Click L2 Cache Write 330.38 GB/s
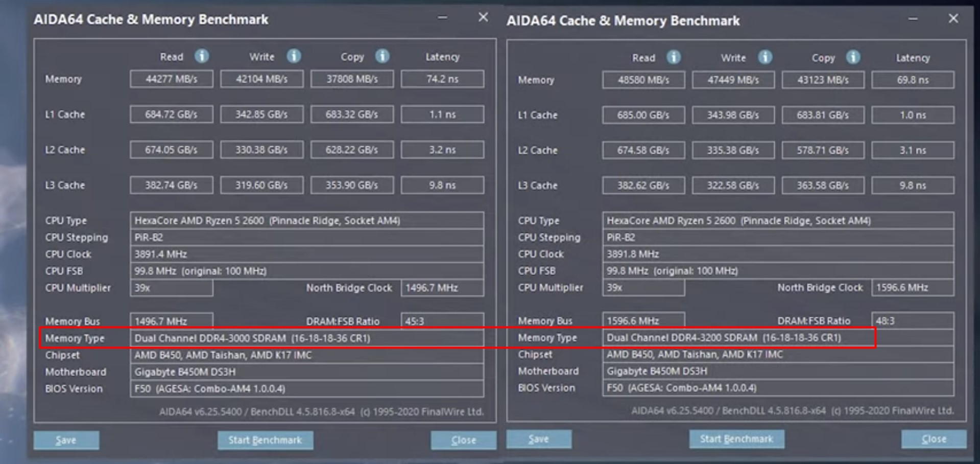Image resolution: width=980 pixels, height=464 pixels. point(262,150)
